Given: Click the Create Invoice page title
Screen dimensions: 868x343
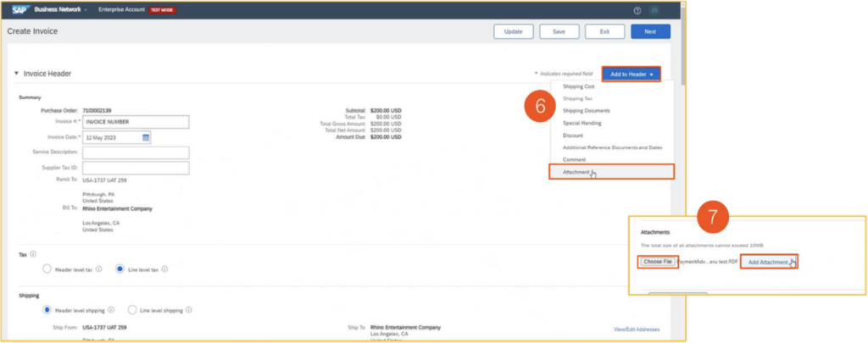Looking at the screenshot, I should pyautogui.click(x=32, y=31).
